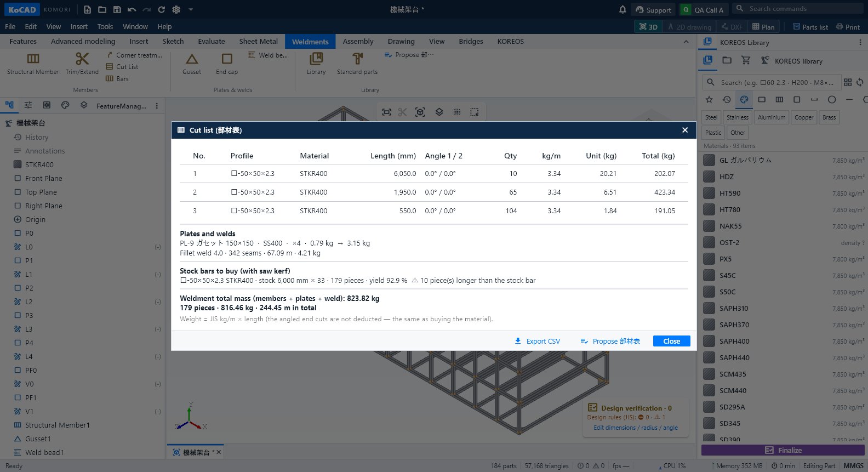Toggle the Steel material filter chip
This screenshot has width=868, height=472.
point(711,117)
